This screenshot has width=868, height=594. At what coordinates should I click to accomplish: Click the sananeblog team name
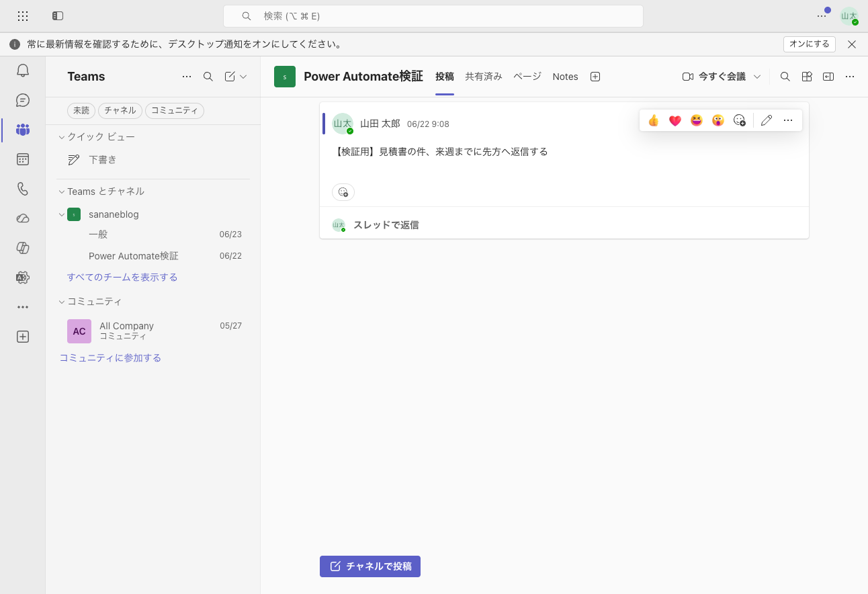tap(114, 214)
